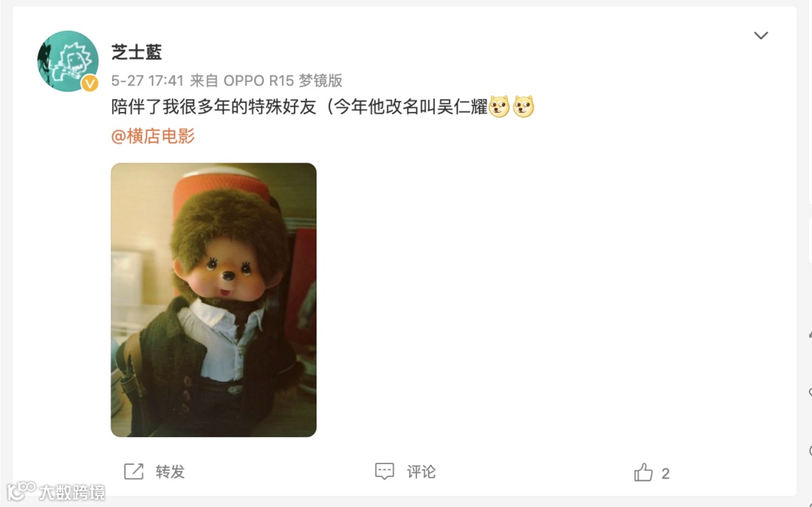Viewport: 812px width, 507px height.
Task: Click the like count number 2
Action: [x=665, y=473]
